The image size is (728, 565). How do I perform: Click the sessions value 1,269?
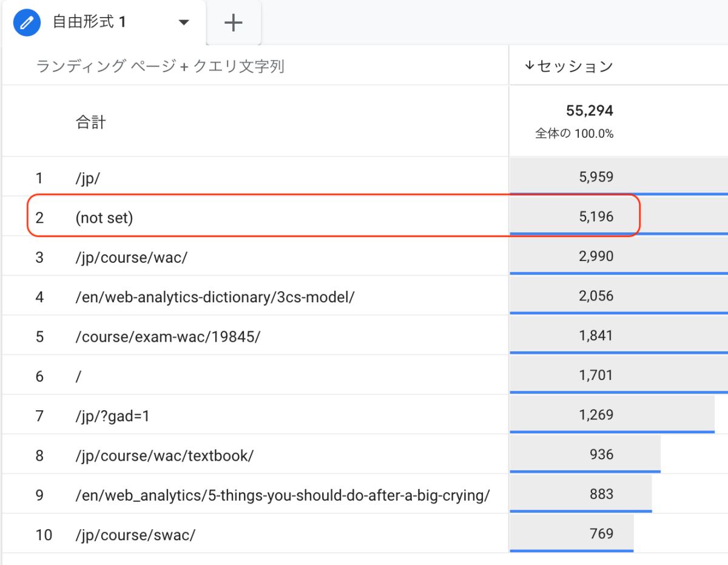pos(596,415)
